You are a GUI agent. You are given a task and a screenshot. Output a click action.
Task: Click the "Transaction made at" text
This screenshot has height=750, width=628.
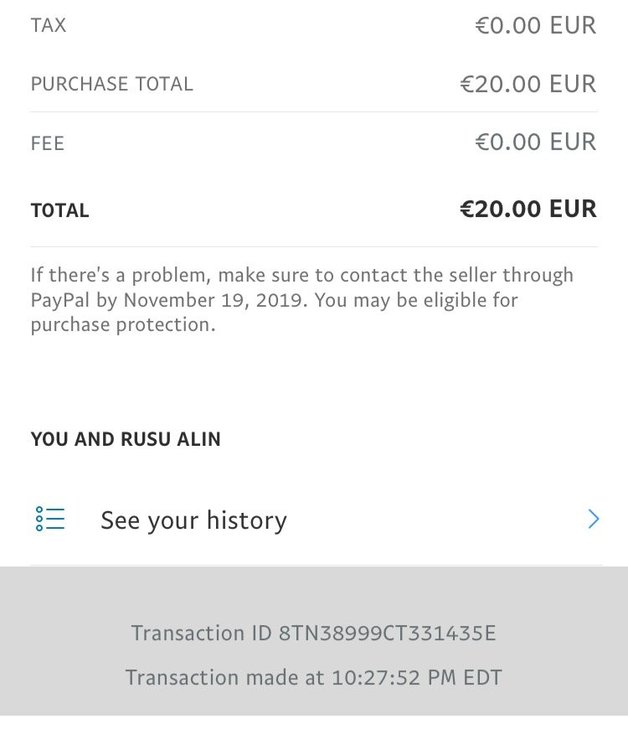[x=225, y=677]
